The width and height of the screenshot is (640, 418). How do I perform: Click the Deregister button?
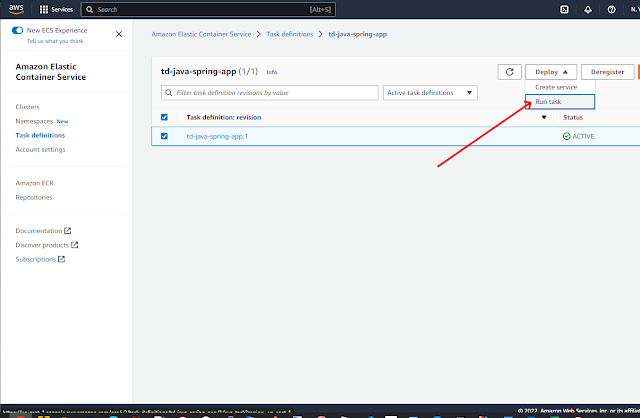[607, 72]
